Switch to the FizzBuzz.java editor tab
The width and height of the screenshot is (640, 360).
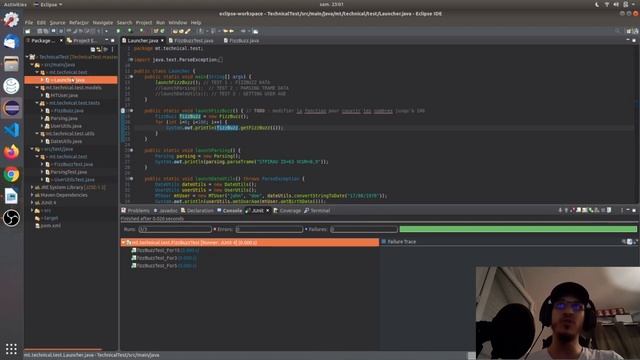tap(241, 40)
